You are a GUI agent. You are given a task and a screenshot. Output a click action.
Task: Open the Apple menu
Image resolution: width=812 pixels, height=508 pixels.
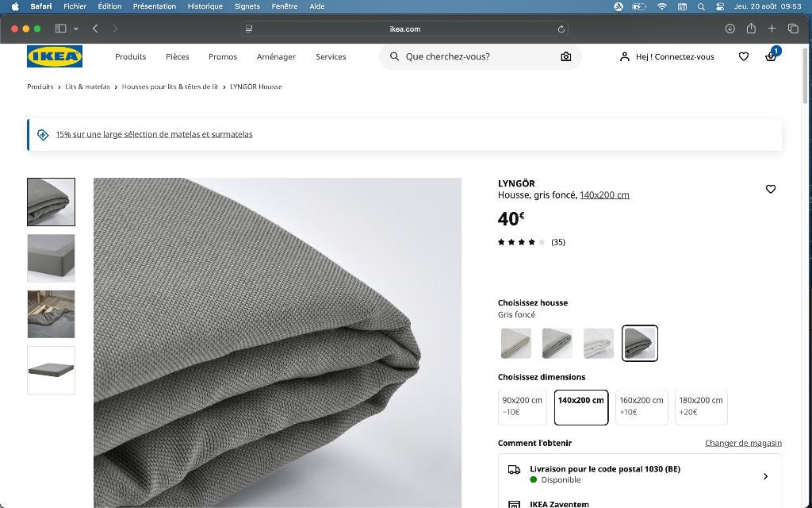[x=15, y=6]
